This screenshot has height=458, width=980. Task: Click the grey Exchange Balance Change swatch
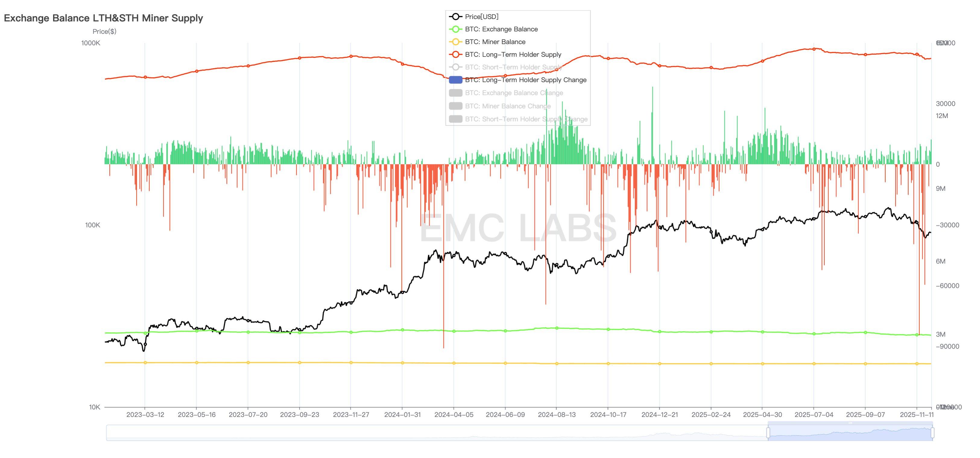pos(455,93)
